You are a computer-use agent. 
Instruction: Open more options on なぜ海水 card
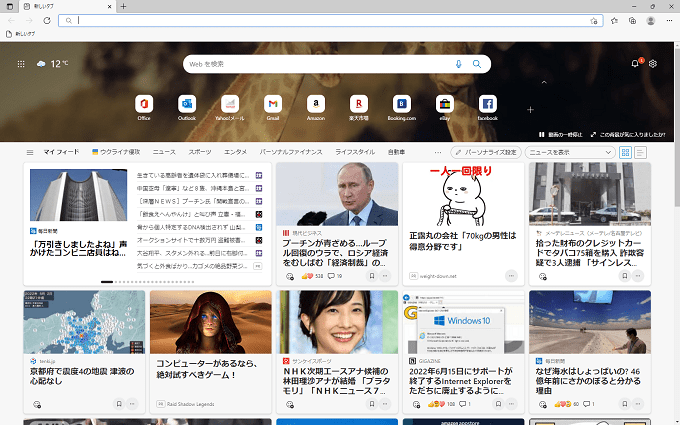[638, 404]
